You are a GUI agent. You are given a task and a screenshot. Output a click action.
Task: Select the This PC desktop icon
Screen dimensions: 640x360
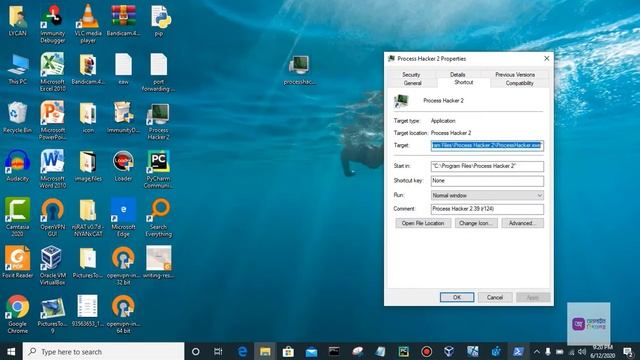18,69
